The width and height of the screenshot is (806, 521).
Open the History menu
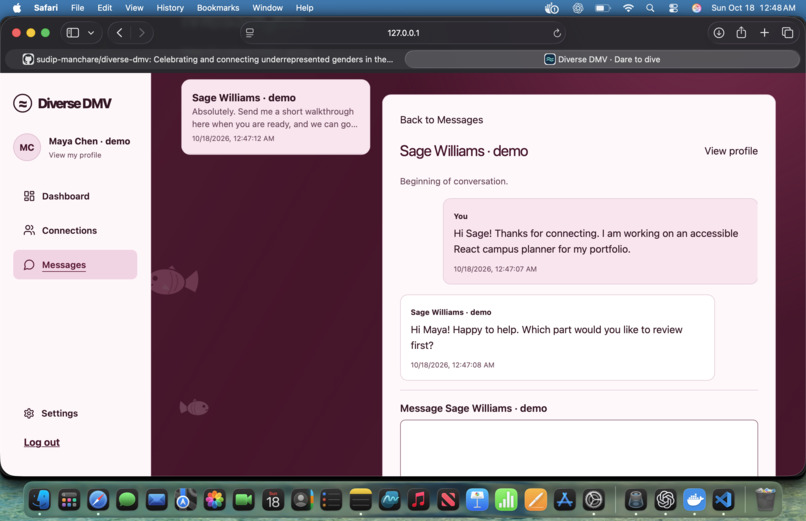click(x=170, y=8)
